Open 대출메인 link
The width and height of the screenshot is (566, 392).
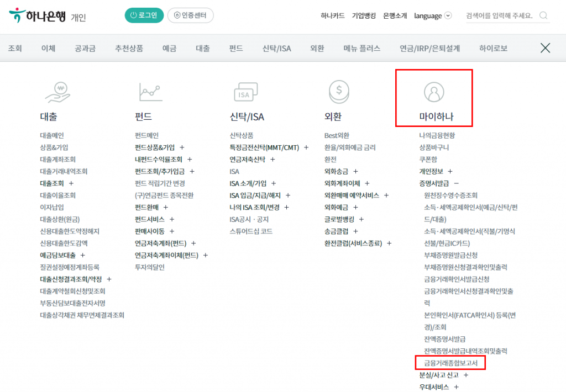[52, 136]
